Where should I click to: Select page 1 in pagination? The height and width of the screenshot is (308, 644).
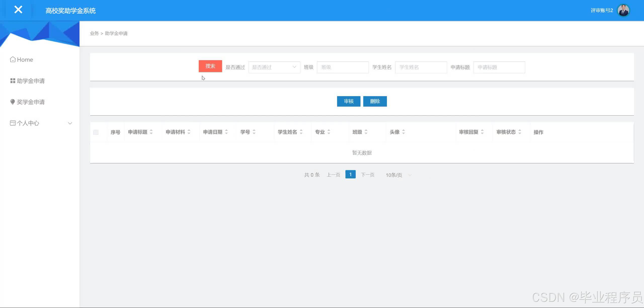(x=350, y=174)
